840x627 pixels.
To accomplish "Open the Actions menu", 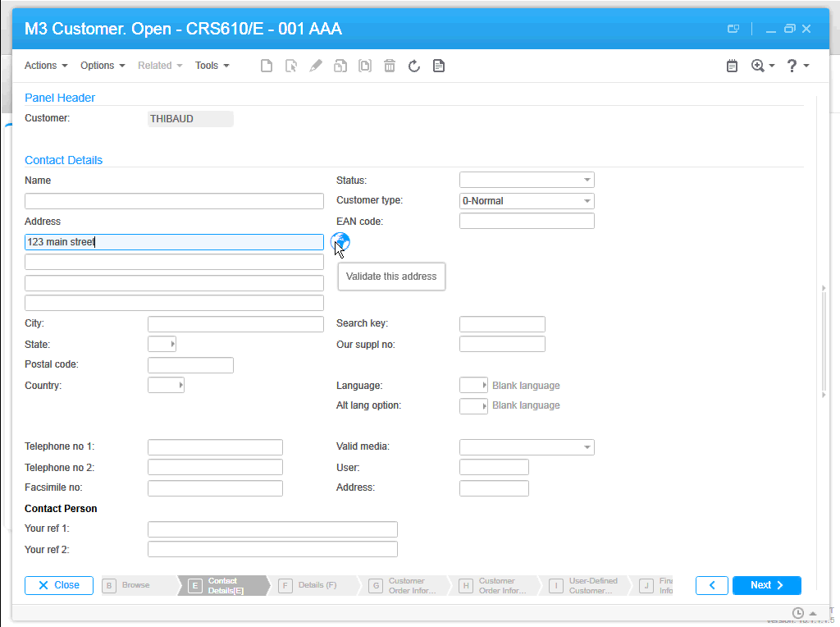I will pyautogui.click(x=46, y=66).
